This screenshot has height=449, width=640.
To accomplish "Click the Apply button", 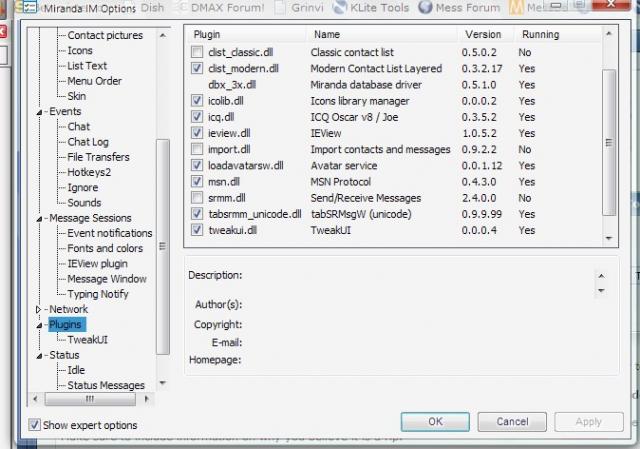I will (x=589, y=421).
